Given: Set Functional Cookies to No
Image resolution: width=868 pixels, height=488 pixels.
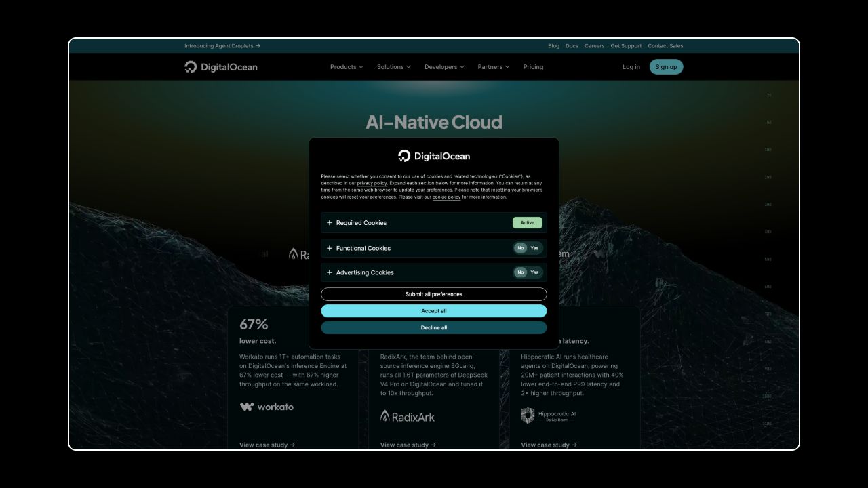Looking at the screenshot, I should click(x=521, y=248).
